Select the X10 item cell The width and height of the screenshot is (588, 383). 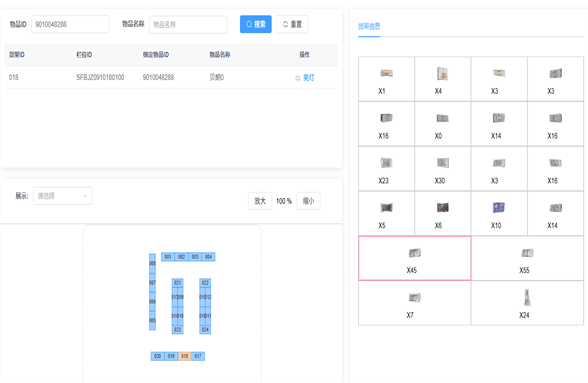(x=499, y=213)
